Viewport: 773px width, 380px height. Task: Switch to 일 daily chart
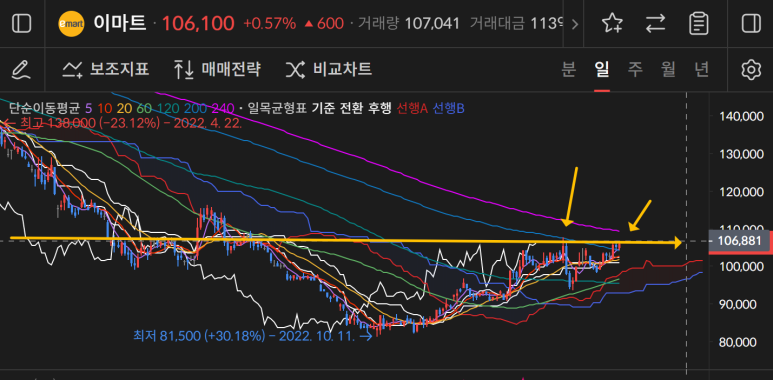tap(602, 69)
